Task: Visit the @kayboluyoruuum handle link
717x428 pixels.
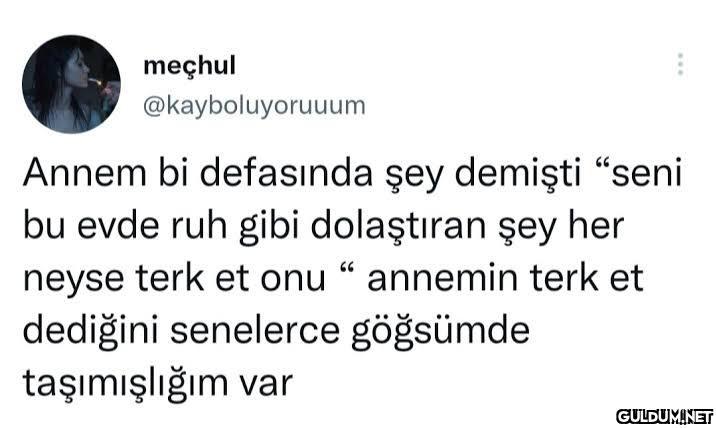Action: click(254, 107)
